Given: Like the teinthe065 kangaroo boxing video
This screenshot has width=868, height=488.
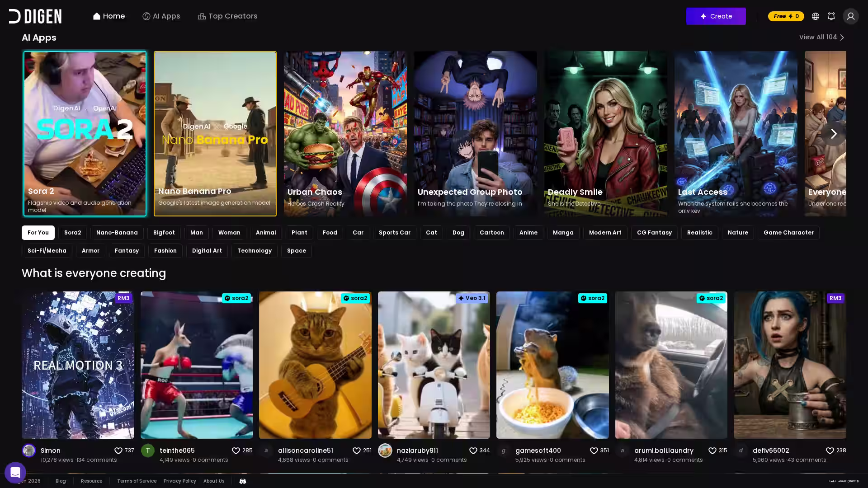Looking at the screenshot, I should pos(236,450).
